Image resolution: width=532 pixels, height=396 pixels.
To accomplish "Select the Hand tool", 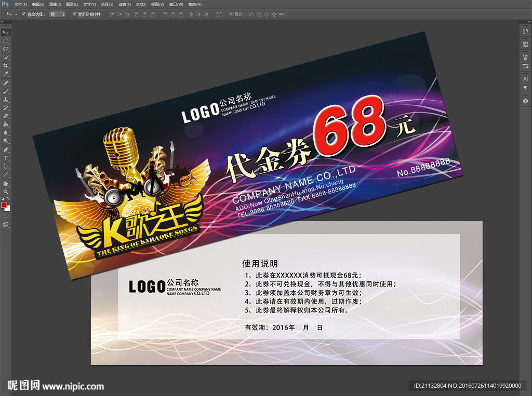I will 6,184.
